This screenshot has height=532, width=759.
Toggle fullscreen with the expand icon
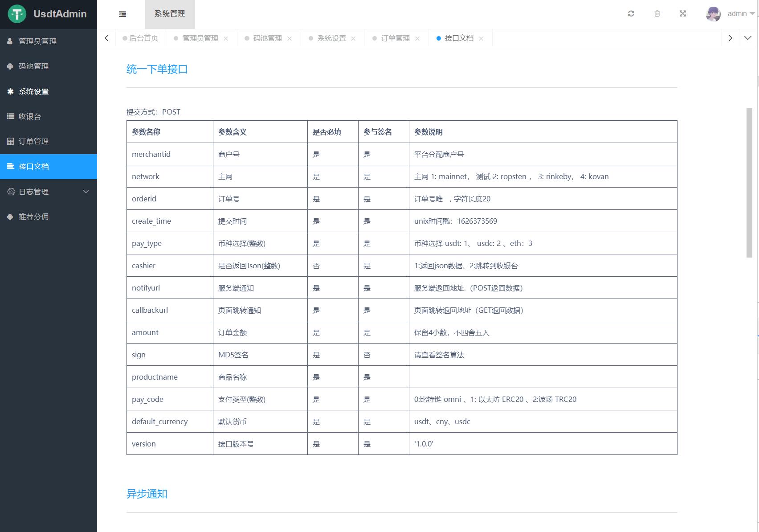pyautogui.click(x=682, y=14)
